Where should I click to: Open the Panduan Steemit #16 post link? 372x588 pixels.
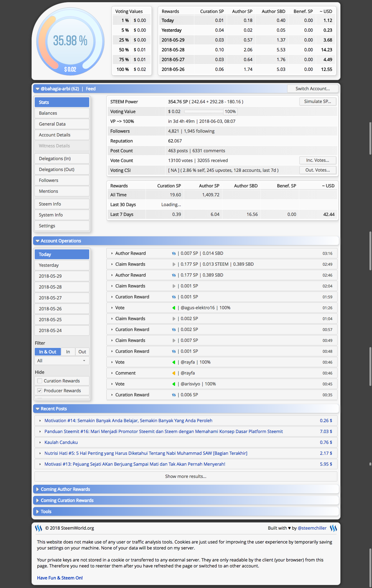164,431
